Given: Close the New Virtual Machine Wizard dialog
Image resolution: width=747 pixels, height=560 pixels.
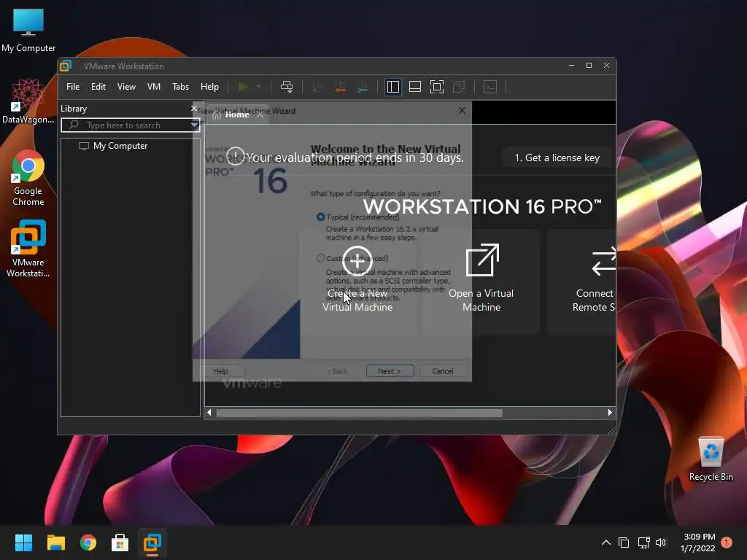Looking at the screenshot, I should (x=462, y=111).
